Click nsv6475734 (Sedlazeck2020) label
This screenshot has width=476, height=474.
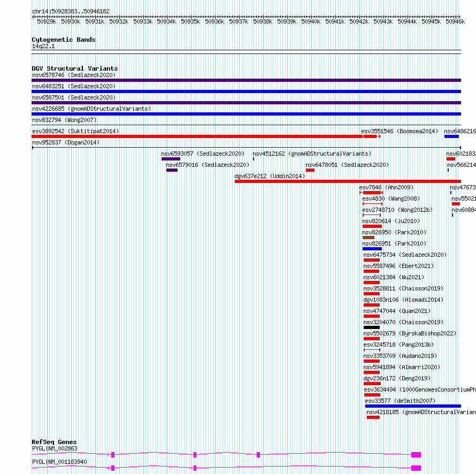click(x=405, y=255)
